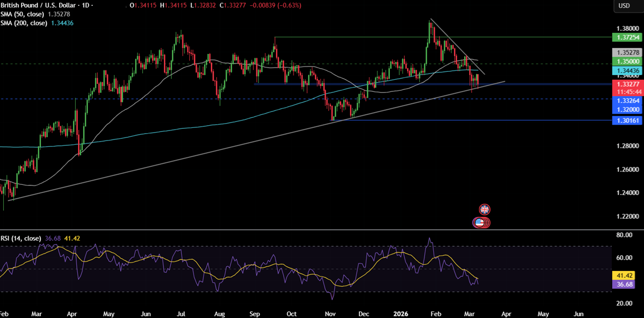The width and height of the screenshot is (644, 318).
Task: Select the RSI (14, close) indicator legend
Action: [21, 239]
